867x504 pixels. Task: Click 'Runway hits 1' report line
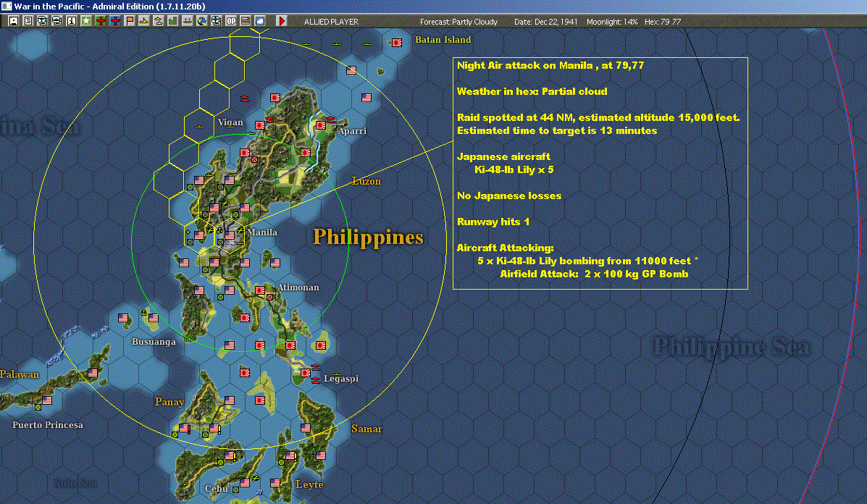(493, 222)
